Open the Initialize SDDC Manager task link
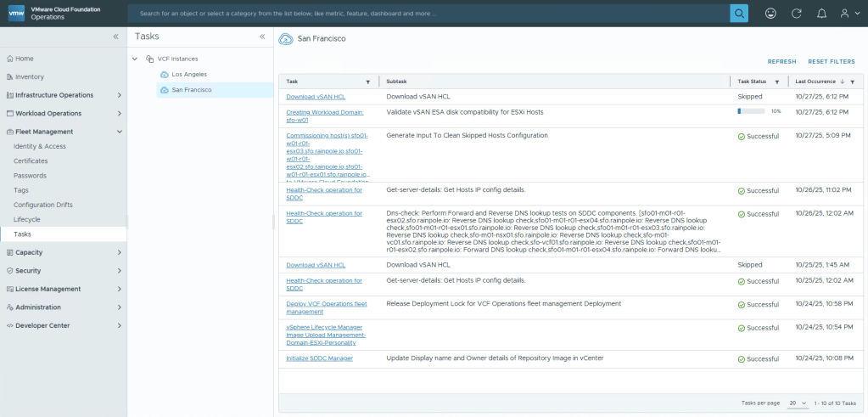 [x=319, y=358]
